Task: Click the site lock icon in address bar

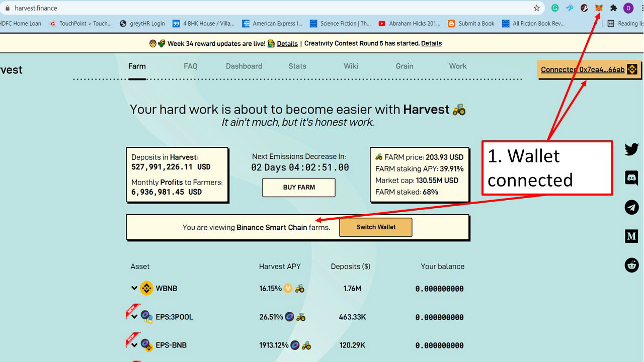Action: (x=7, y=8)
